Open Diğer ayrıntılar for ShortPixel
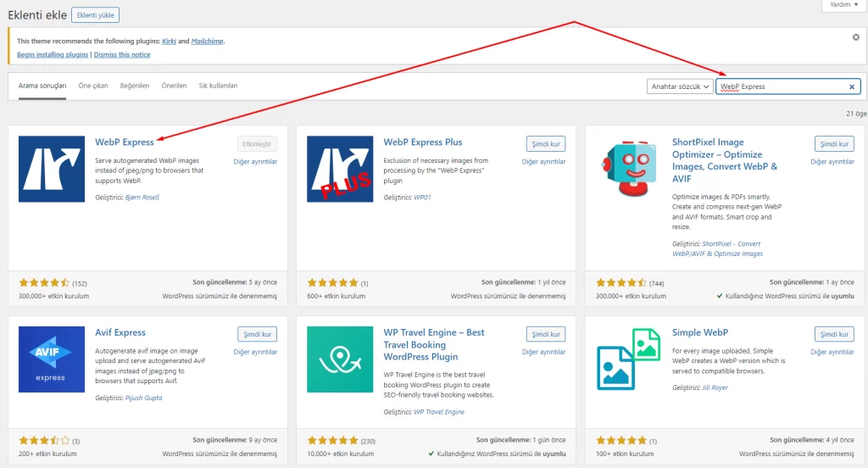 832,162
